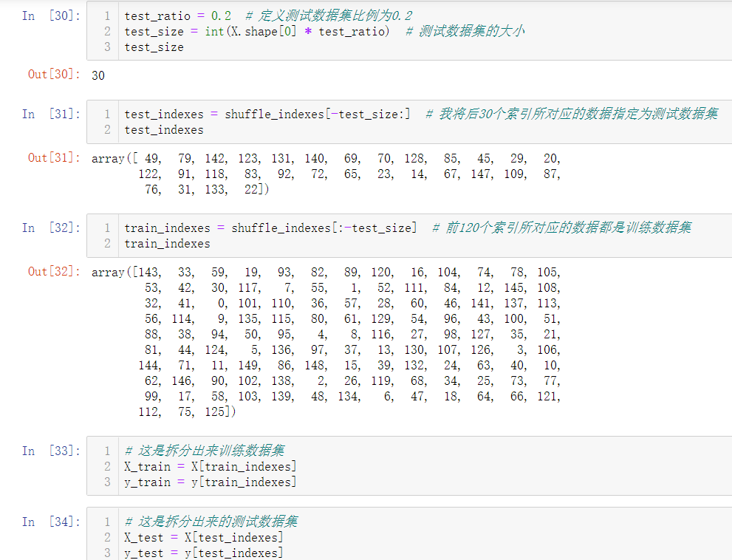Click the In [34] code cell
Viewport: 732px width, 560px height.
pyautogui.click(x=409, y=535)
